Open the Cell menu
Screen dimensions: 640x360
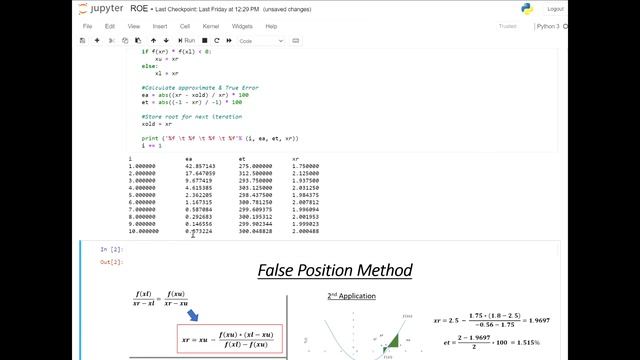pyautogui.click(x=184, y=26)
